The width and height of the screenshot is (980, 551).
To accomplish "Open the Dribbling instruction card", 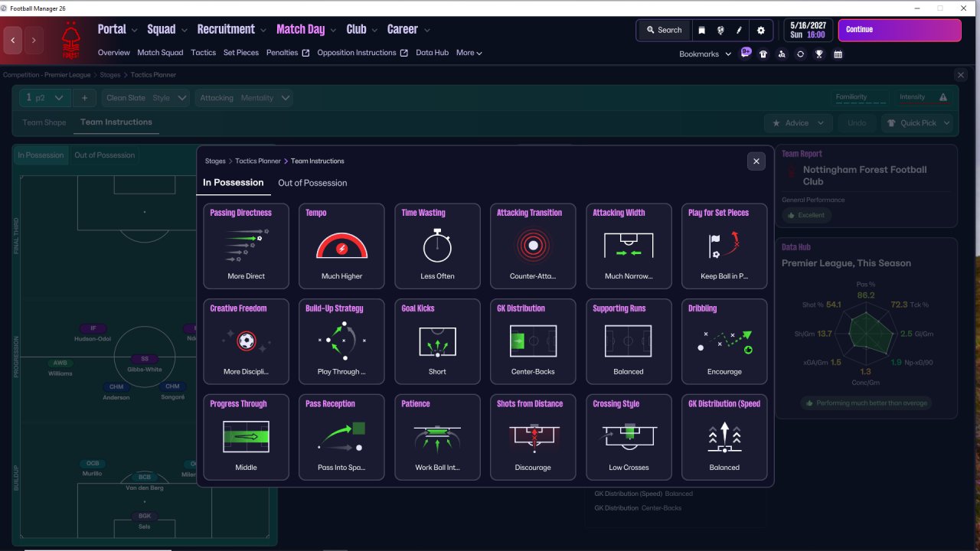I will click(x=724, y=341).
